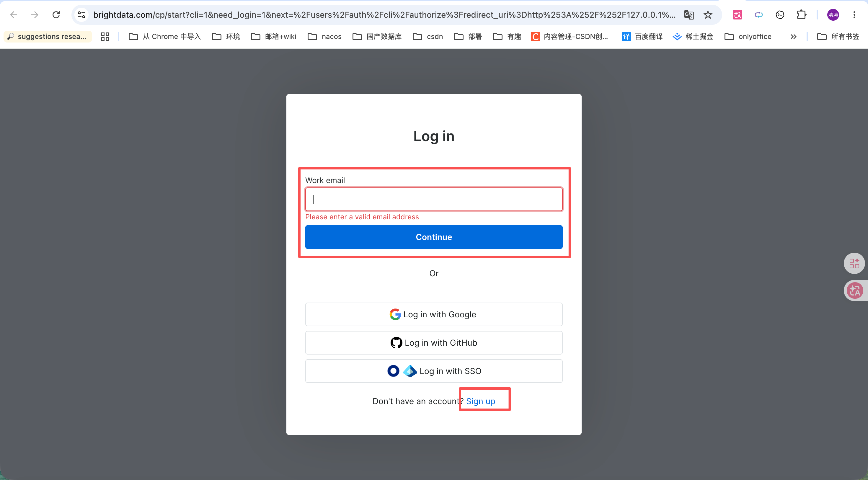The image size is (868, 480).
Task: Bookmark this page with the star
Action: click(708, 15)
